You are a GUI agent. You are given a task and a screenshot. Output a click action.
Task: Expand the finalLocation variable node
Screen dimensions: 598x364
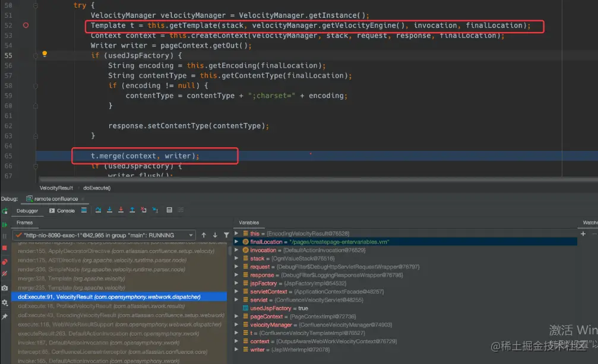(236, 242)
